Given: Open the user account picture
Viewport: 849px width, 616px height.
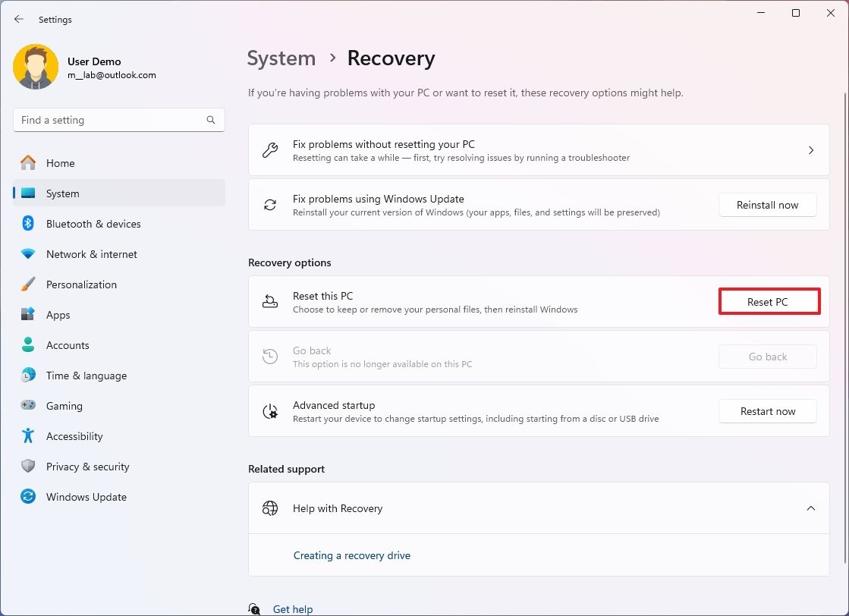Looking at the screenshot, I should [36, 67].
